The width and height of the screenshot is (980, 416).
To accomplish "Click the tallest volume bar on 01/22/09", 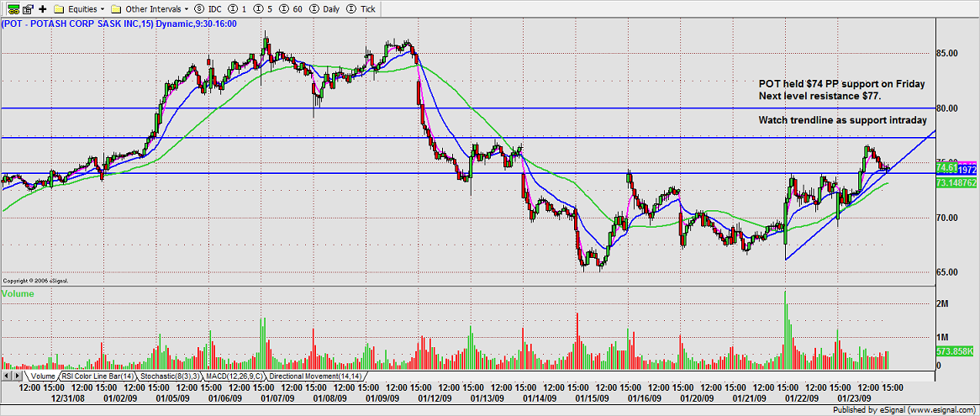I will [x=786, y=329].
